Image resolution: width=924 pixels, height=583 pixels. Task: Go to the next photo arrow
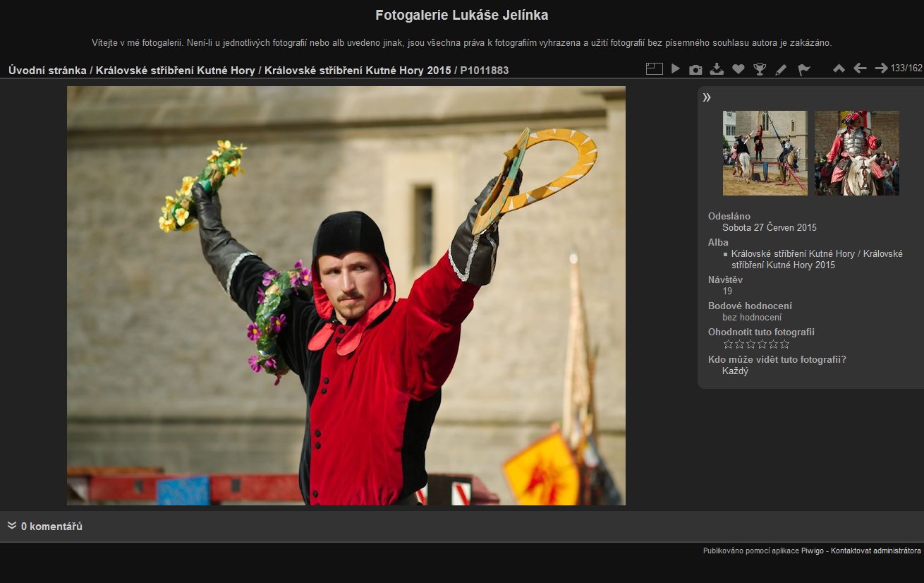click(x=881, y=68)
